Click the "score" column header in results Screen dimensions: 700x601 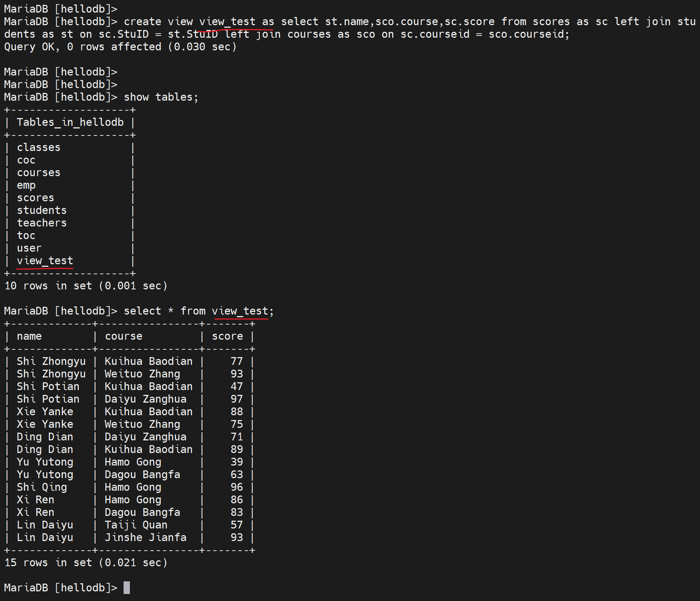pyautogui.click(x=227, y=336)
